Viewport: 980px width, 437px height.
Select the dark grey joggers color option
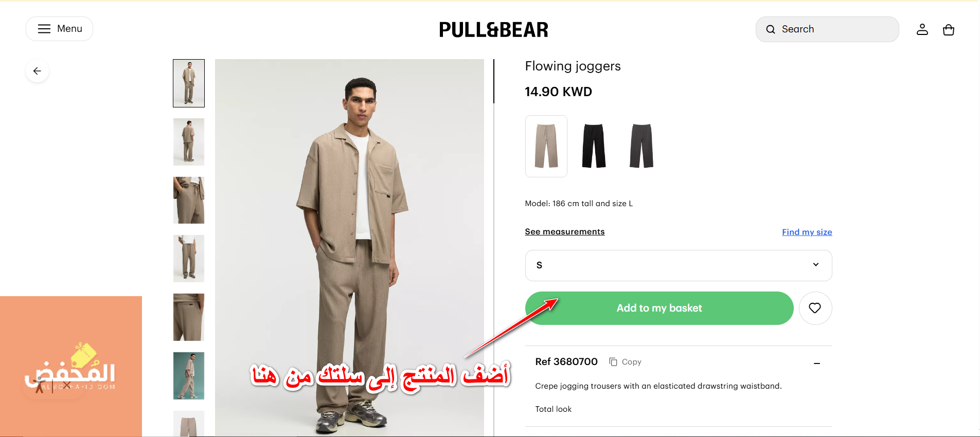pyautogui.click(x=641, y=146)
